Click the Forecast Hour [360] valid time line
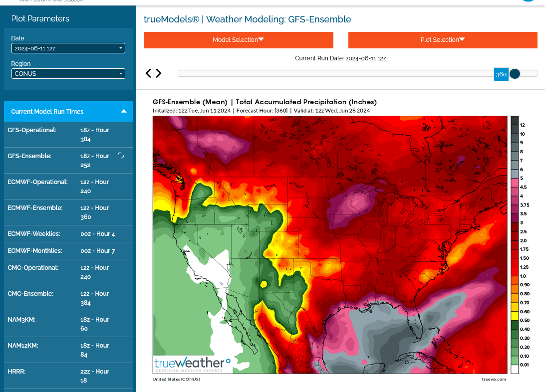Viewport: 545px width, 392px height. coord(262,111)
